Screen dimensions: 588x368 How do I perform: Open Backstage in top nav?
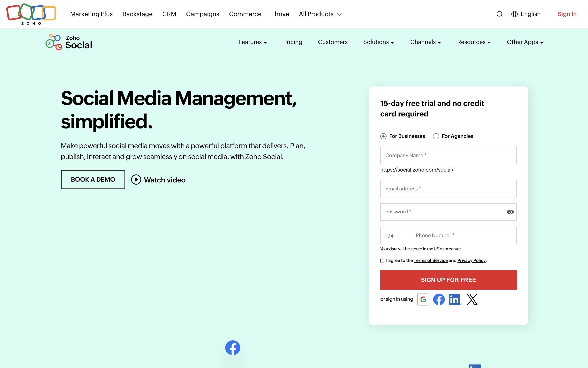click(x=137, y=14)
